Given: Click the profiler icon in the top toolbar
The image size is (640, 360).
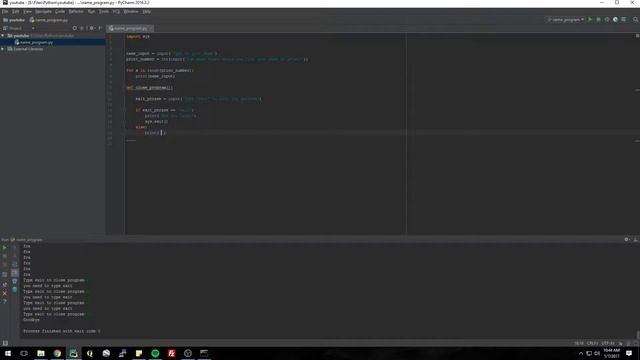Looking at the screenshot, I should pyautogui.click(x=615, y=20).
